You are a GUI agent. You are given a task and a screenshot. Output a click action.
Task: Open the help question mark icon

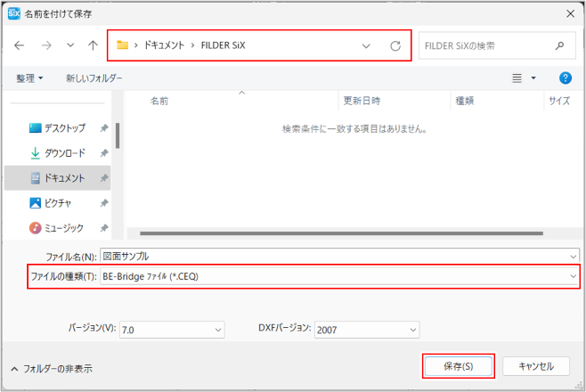coord(565,78)
